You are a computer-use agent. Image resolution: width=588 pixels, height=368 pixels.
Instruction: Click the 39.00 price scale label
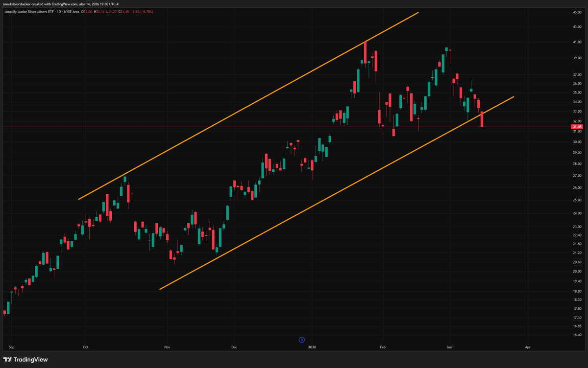pyautogui.click(x=577, y=58)
